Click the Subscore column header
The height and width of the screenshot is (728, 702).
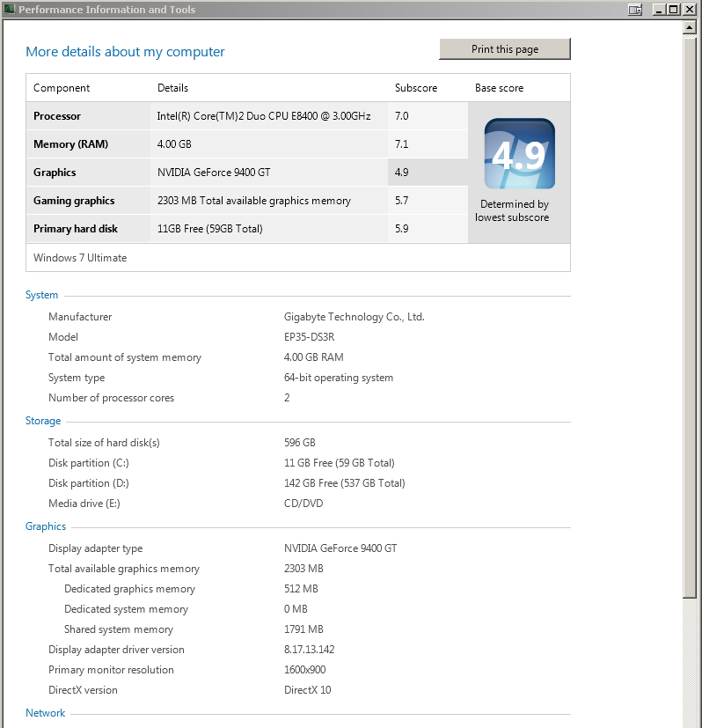click(x=416, y=88)
